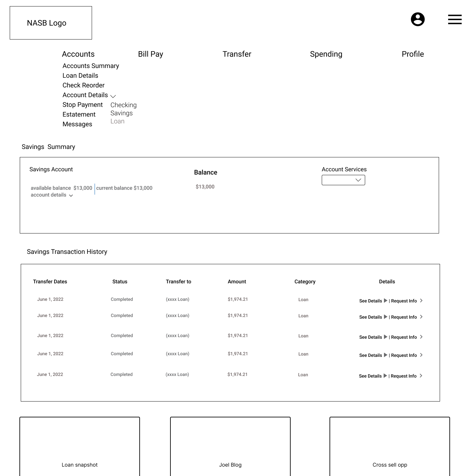
Task: Open the Spending menu
Action: pos(326,54)
